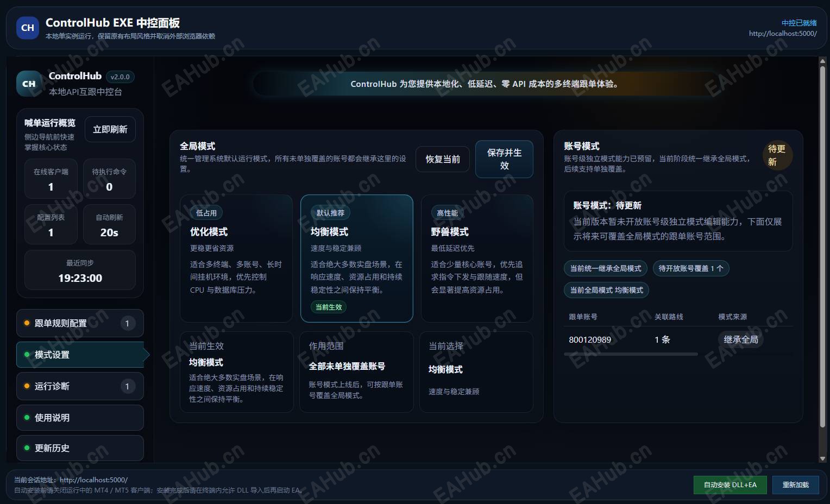Image resolution: width=830 pixels, height=504 pixels.
Task: Click the count badge on 跟单规则配置
Action: point(128,323)
